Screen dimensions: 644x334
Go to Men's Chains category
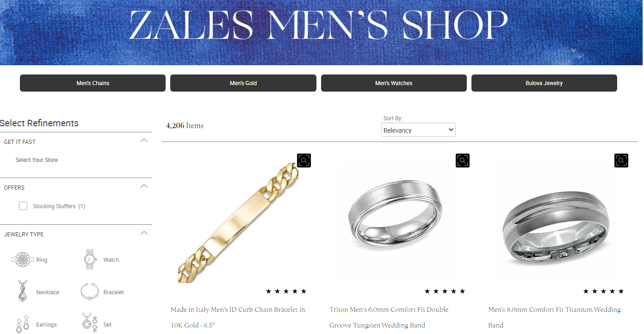93,83
